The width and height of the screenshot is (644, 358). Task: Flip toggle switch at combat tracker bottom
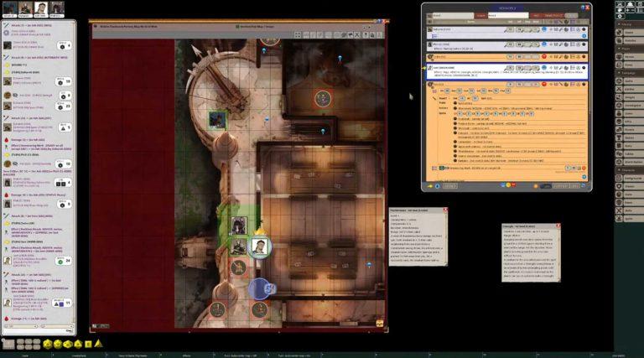pos(545,186)
